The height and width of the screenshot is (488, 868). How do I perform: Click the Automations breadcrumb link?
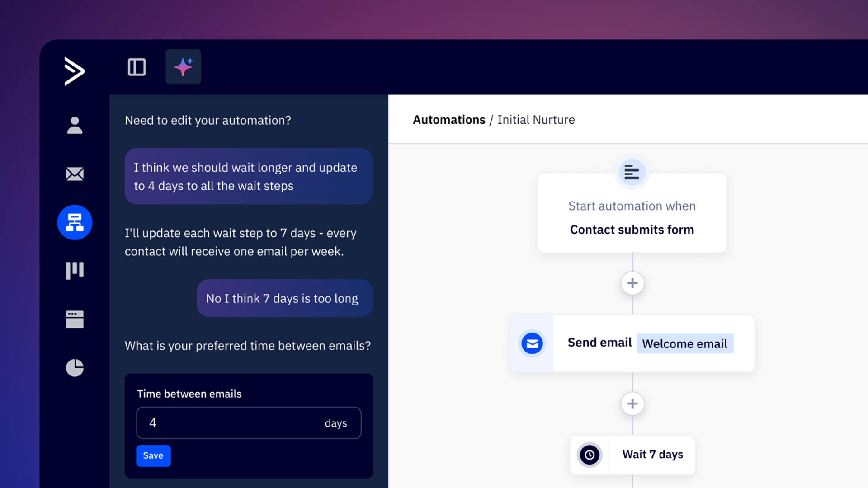[x=449, y=120]
